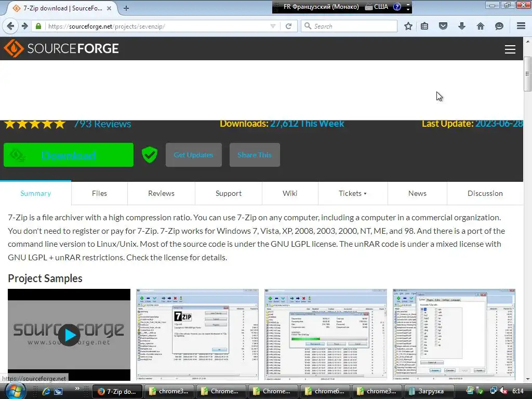Open Windows Start orb
The height and width of the screenshot is (399, 532).
click(16, 391)
